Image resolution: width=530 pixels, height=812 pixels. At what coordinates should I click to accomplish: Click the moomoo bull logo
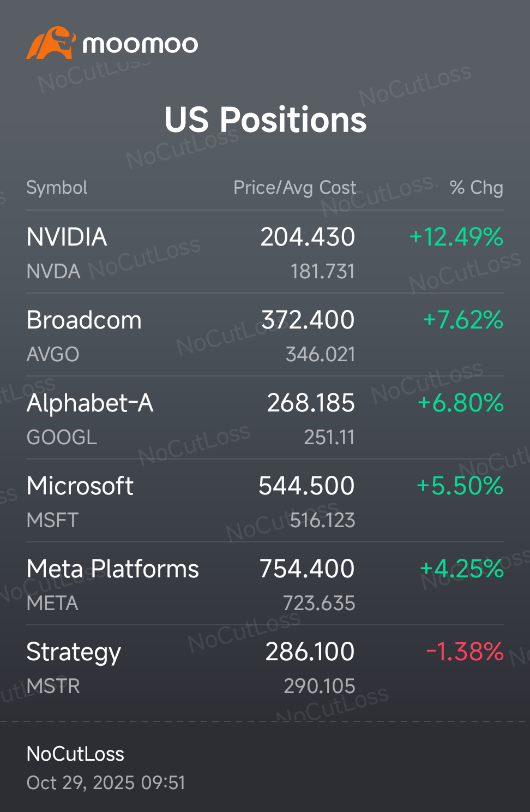tap(53, 43)
